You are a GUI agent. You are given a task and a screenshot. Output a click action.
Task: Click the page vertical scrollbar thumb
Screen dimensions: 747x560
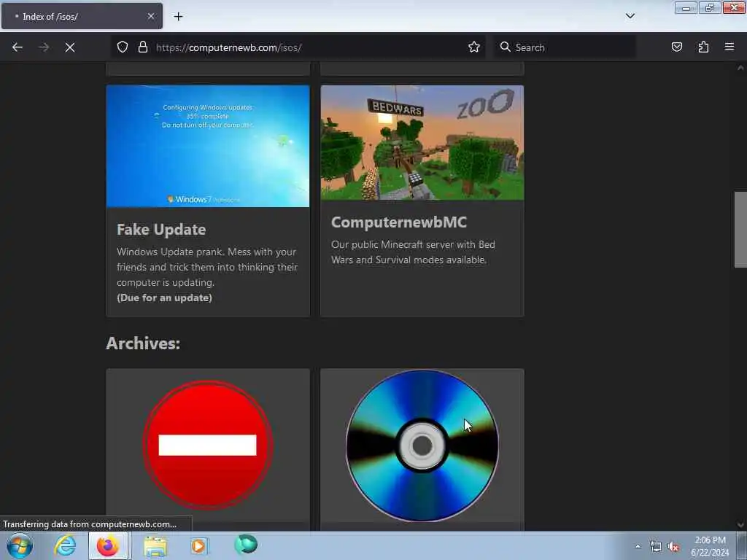(740, 230)
